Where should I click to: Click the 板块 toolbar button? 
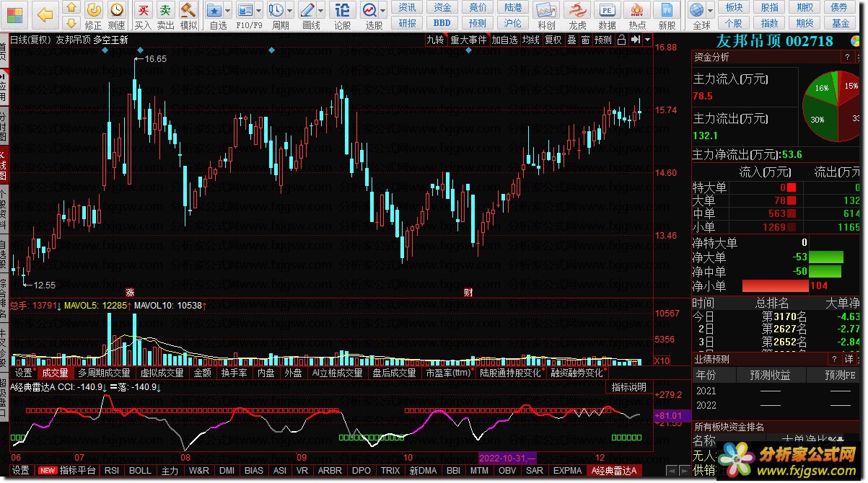734,7
